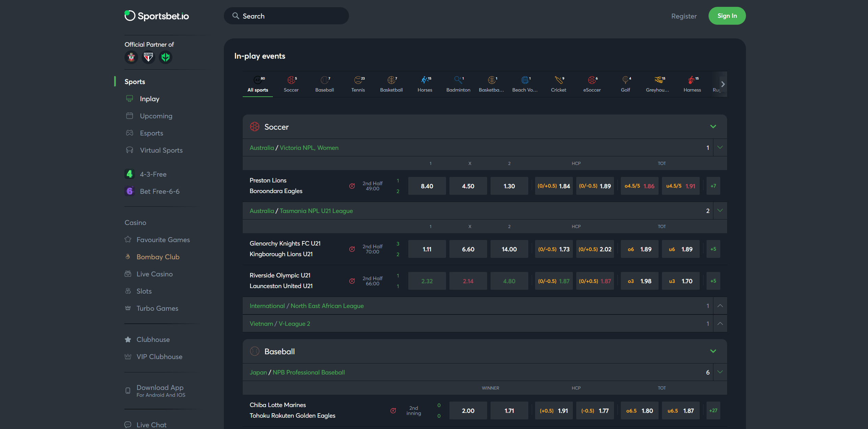Select odds 8.40 for Preston Lions
This screenshot has width=868, height=429.
[427, 186]
